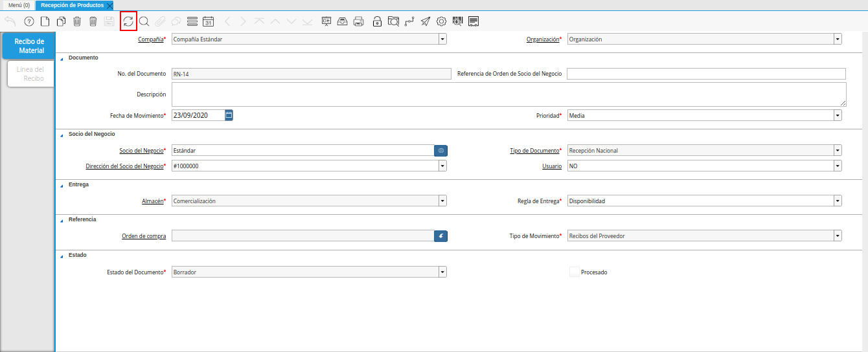Click the Refresh toolbar icon
Viewport: 868px width, 352px height.
click(128, 21)
